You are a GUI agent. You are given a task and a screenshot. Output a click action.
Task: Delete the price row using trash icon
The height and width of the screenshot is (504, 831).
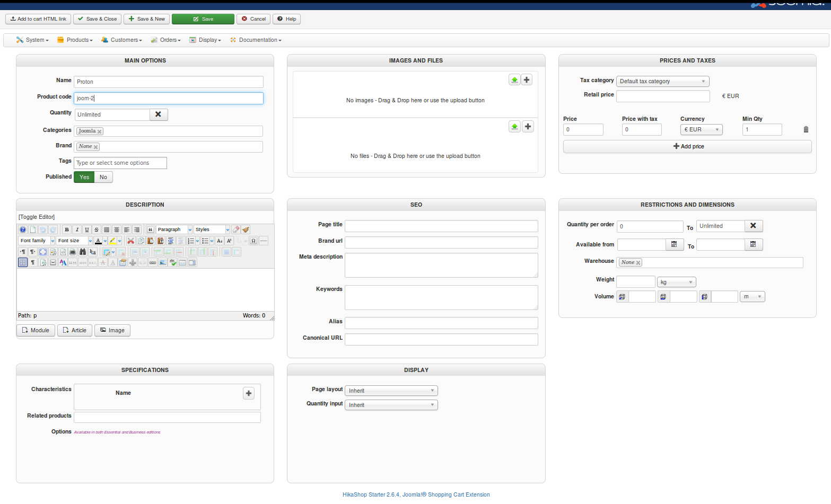[806, 129]
